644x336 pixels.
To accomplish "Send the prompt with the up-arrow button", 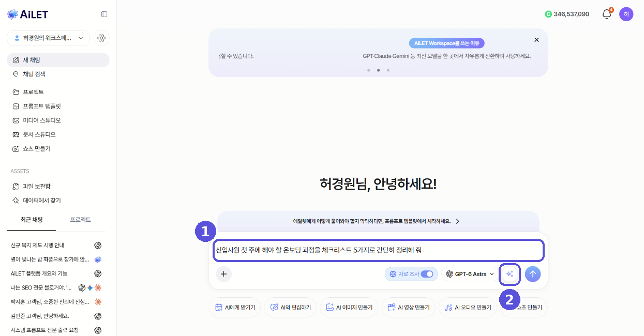I will [533, 274].
